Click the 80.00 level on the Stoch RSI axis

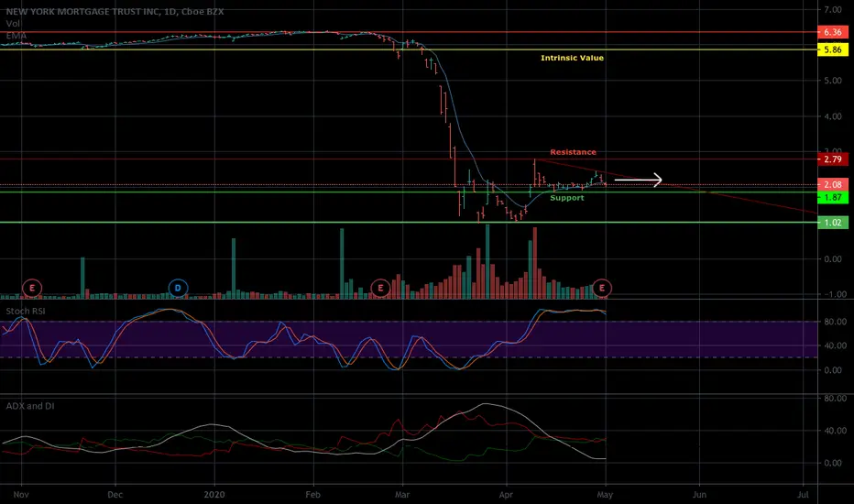pos(836,322)
